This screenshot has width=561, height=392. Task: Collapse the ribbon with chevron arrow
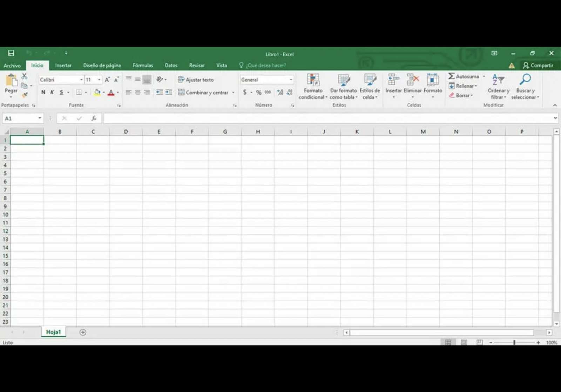point(555,105)
